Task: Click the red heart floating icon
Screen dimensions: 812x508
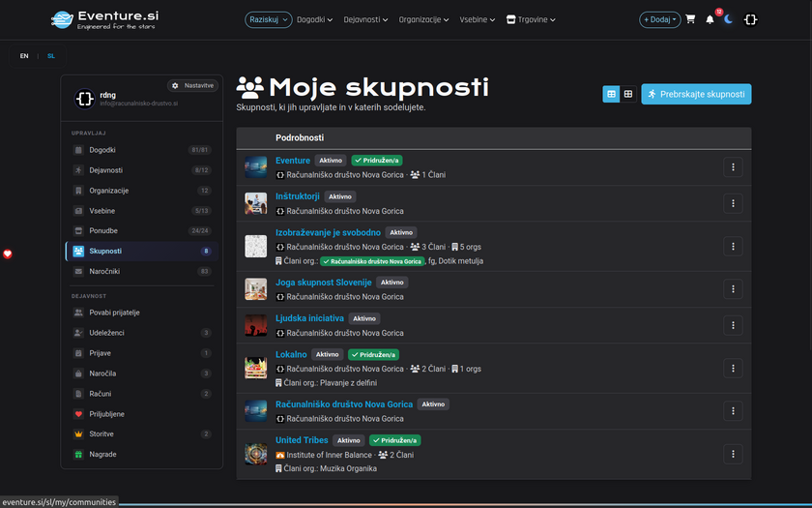Action: click(x=8, y=254)
